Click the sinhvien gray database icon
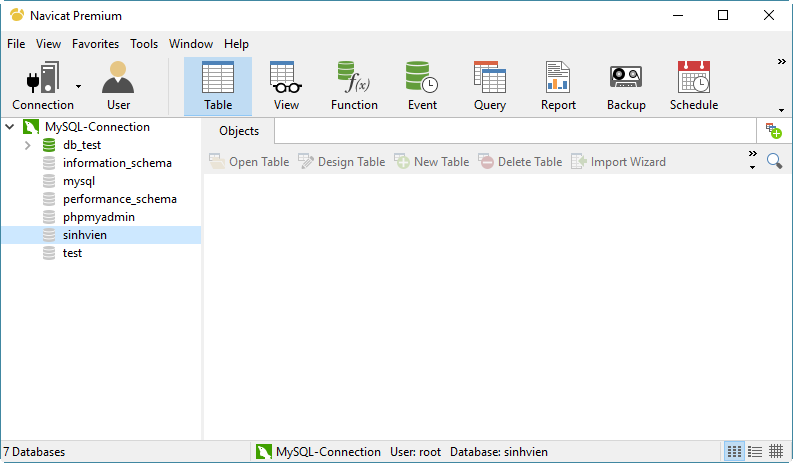793x463 pixels. pyautogui.click(x=49, y=235)
